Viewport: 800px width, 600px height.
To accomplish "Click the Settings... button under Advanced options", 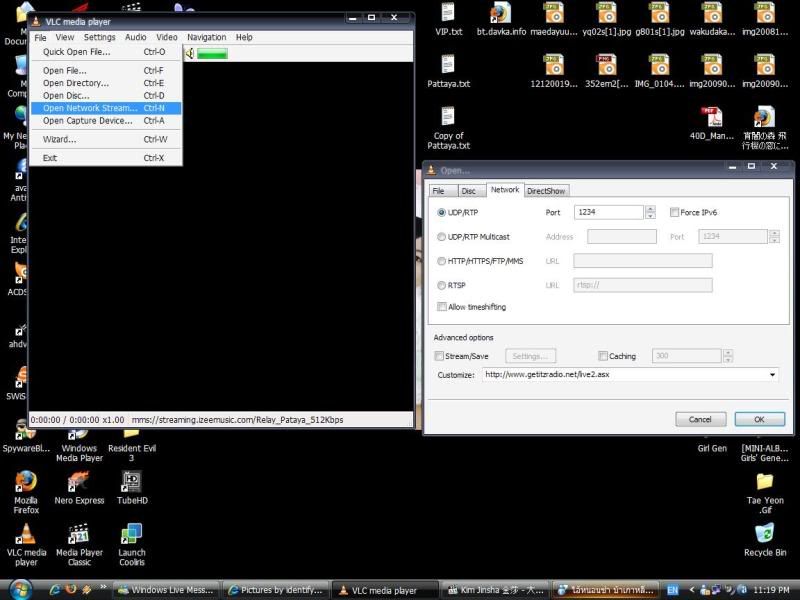I will tap(531, 356).
